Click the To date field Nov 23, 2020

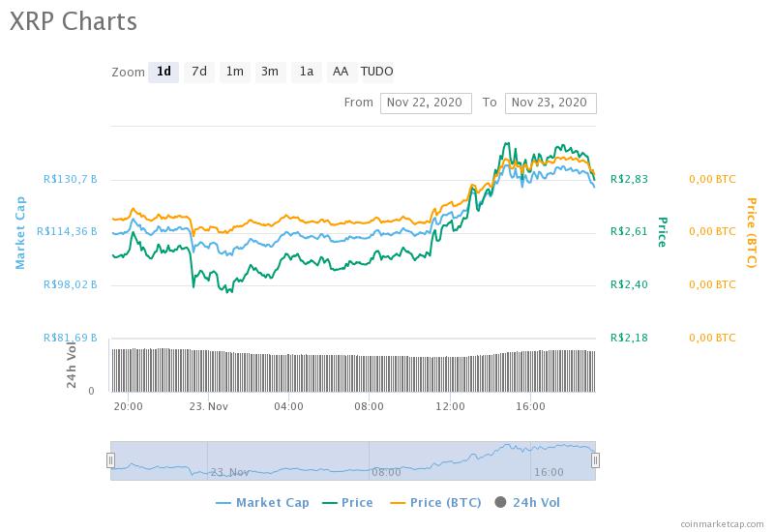pyautogui.click(x=551, y=103)
